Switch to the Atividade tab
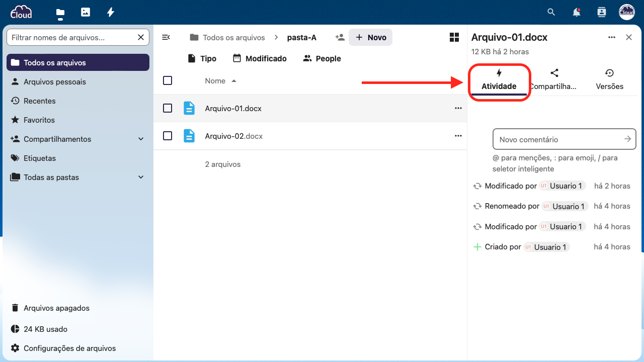This screenshot has height=362, width=644. (499, 80)
